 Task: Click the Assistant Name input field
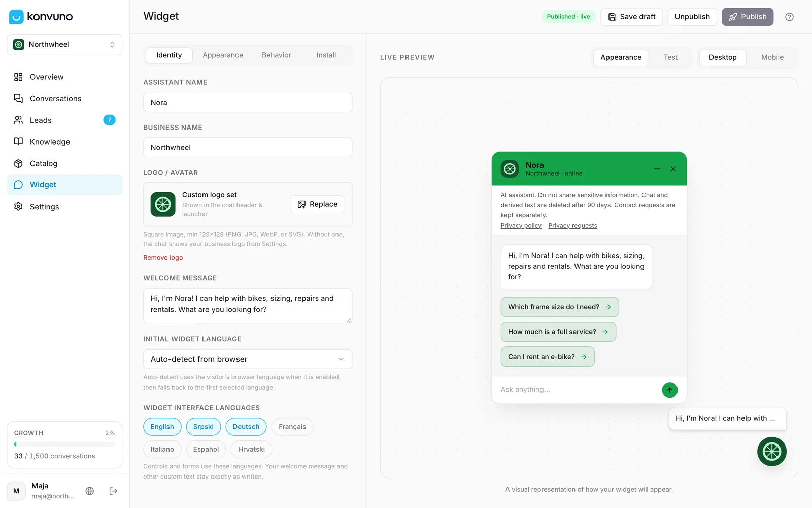248,102
